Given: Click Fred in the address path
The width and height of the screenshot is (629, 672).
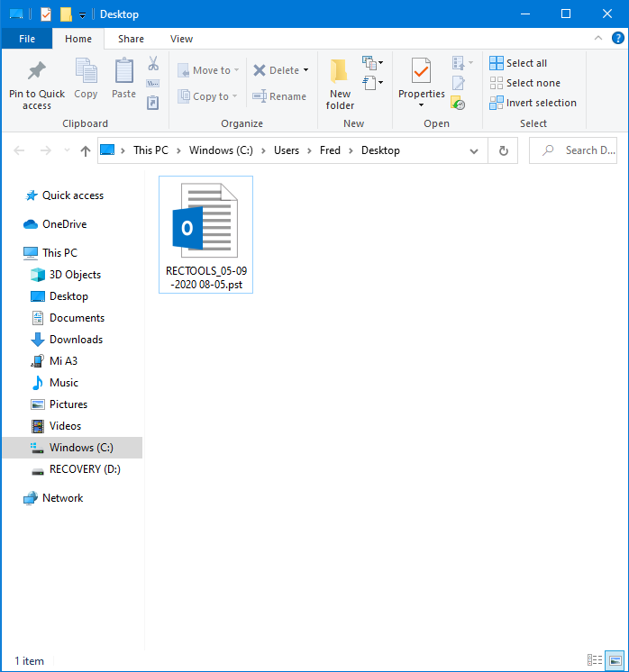Looking at the screenshot, I should (330, 150).
